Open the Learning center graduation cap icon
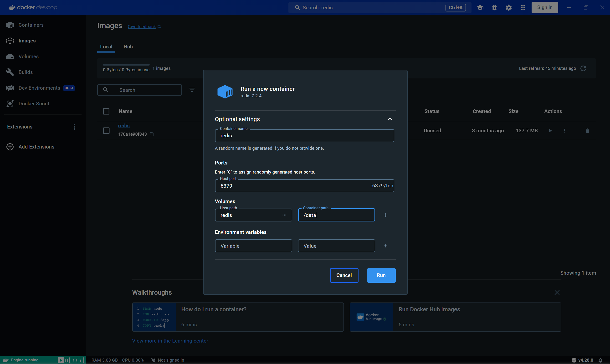Image resolution: width=610 pixels, height=364 pixels. click(480, 8)
